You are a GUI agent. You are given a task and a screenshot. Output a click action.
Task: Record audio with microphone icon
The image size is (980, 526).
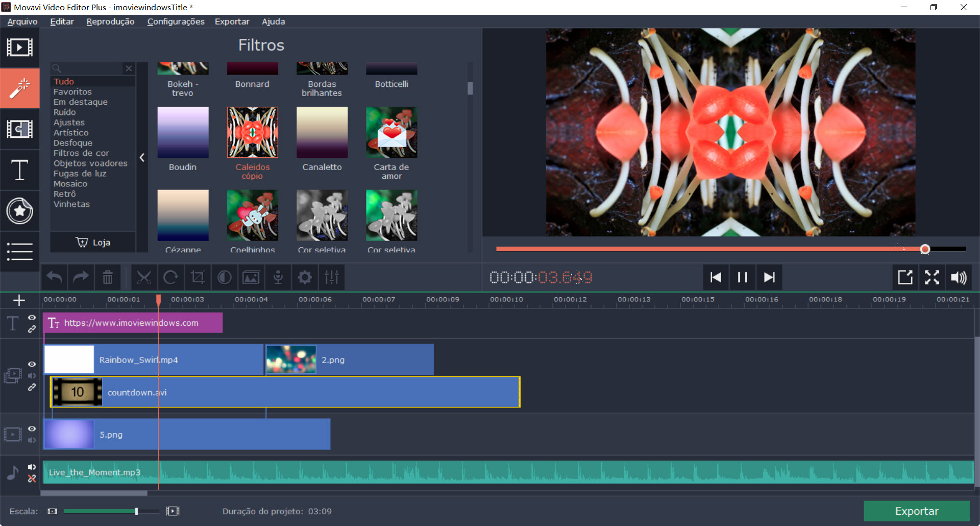point(278,277)
